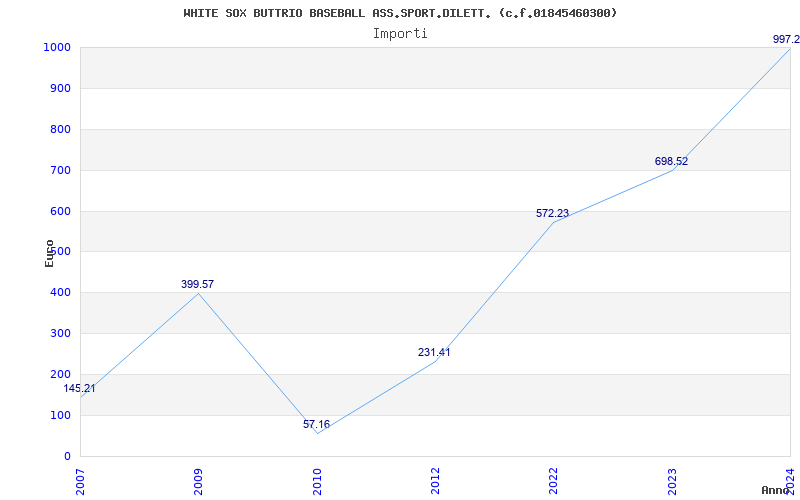Select the 698.52 data label
This screenshot has width=800, height=500.
[x=671, y=161]
